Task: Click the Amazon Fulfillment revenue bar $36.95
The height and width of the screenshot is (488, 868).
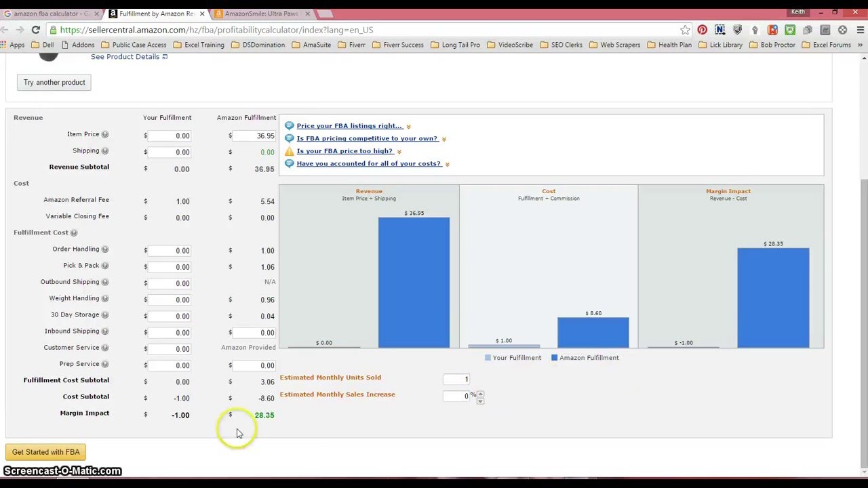Action: [x=414, y=283]
